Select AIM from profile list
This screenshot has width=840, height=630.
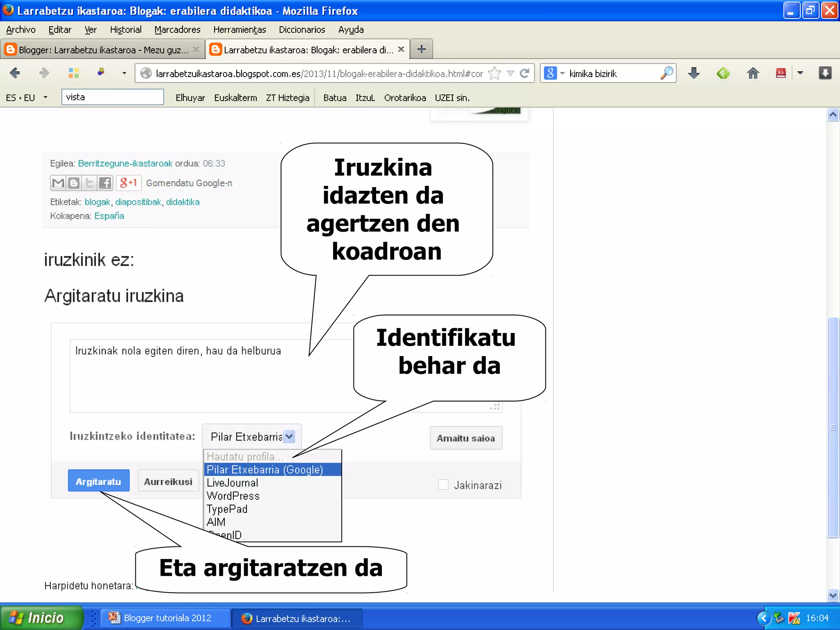[x=273, y=522]
